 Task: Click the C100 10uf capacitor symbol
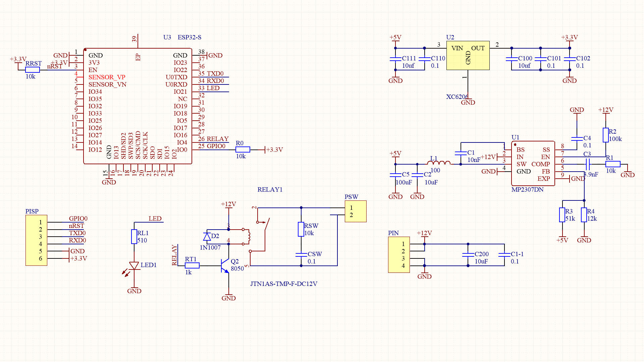512,59
